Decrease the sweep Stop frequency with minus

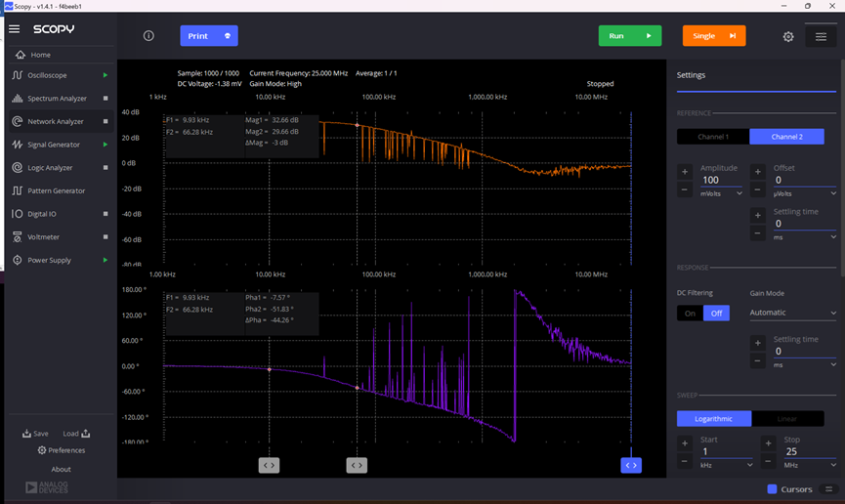pos(769,461)
